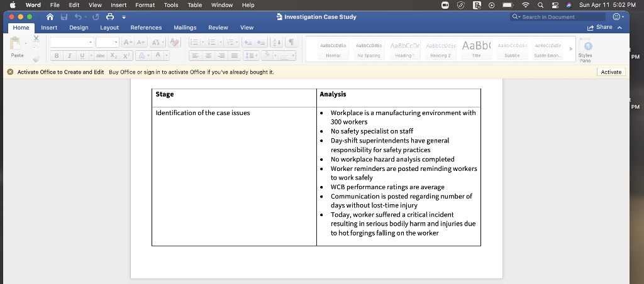644x284 pixels.
Task: Apply superscript formatting
Action: pyautogui.click(x=126, y=56)
